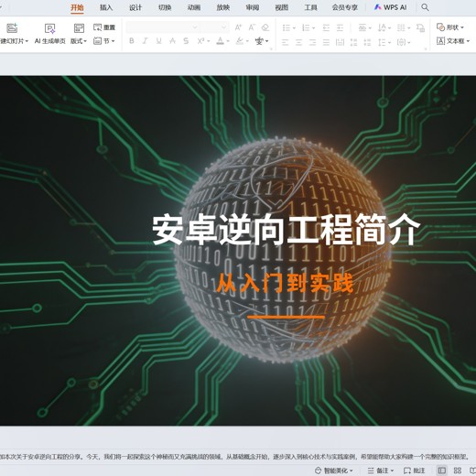The image size is (476, 476).
Task: Decrease the paragraph indent
Action: (x=326, y=28)
